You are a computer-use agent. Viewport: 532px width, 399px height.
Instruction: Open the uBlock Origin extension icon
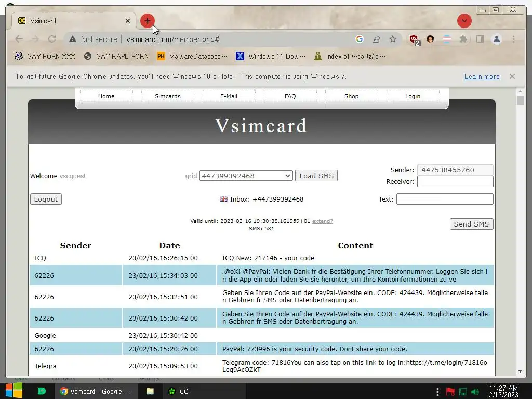pos(414,39)
